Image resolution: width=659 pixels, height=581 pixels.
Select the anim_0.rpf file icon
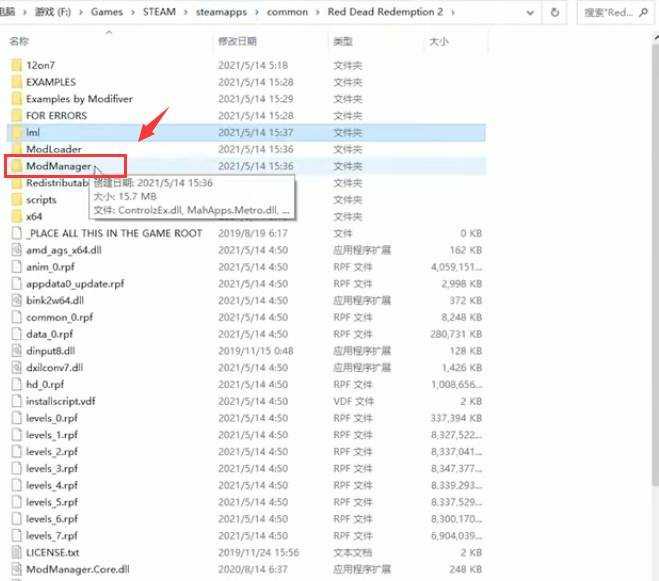coord(16,267)
